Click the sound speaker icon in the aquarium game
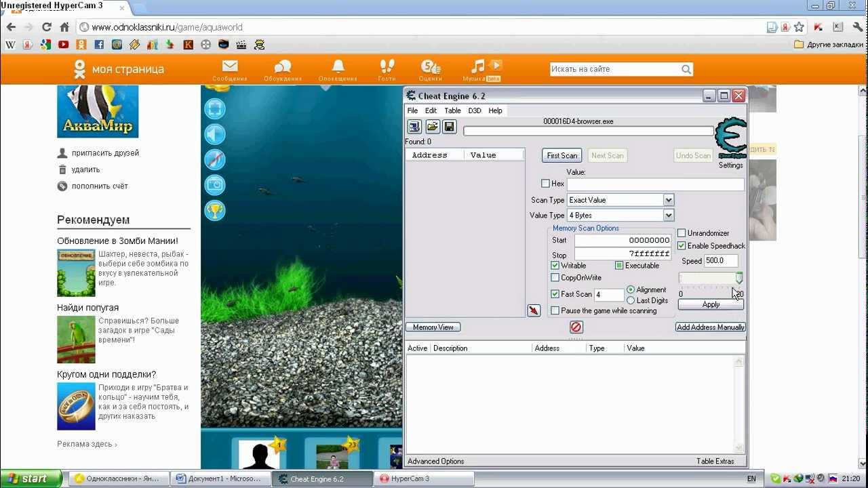 point(215,134)
